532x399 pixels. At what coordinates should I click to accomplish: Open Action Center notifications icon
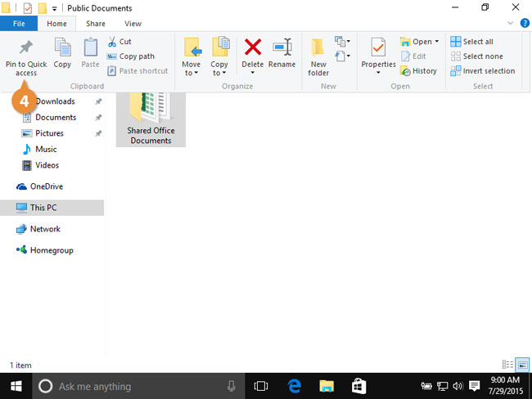tap(474, 386)
